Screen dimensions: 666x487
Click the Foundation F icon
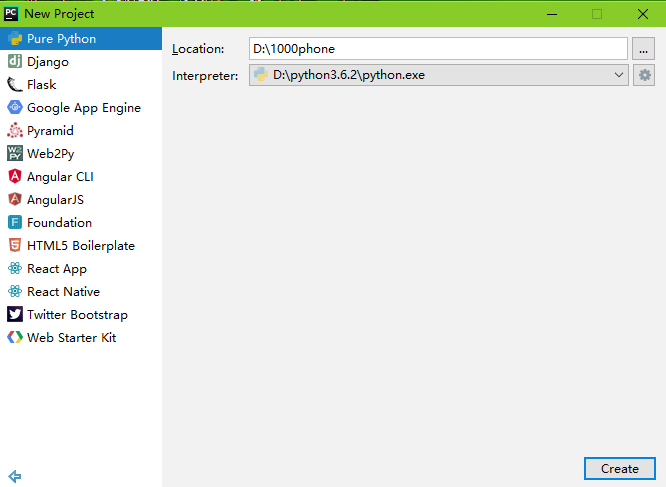coord(15,222)
